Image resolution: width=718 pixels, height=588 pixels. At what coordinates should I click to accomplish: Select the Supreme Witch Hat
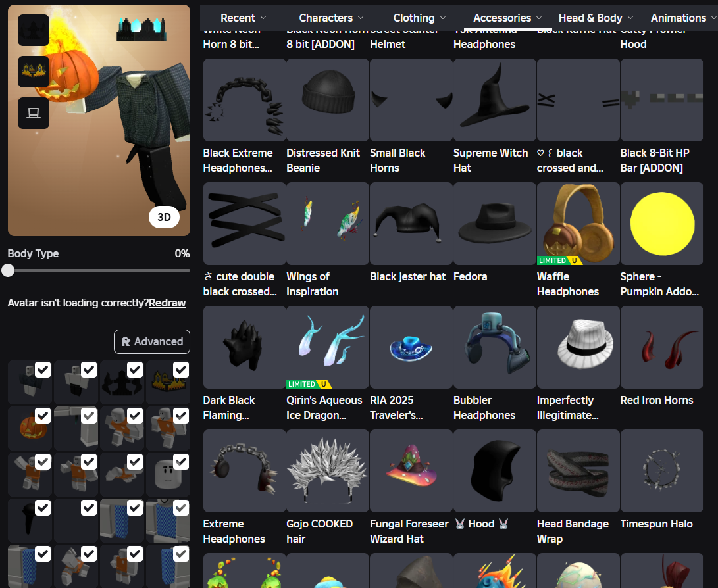pyautogui.click(x=494, y=100)
